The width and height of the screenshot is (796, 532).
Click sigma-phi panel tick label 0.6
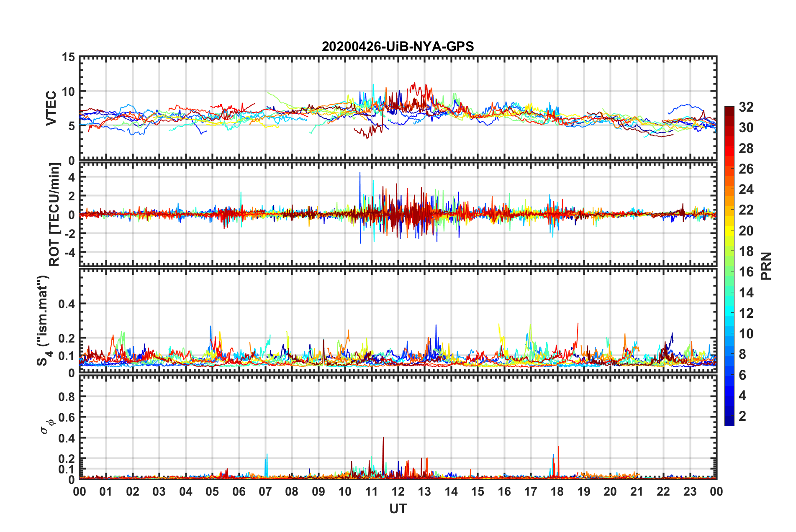67,417
